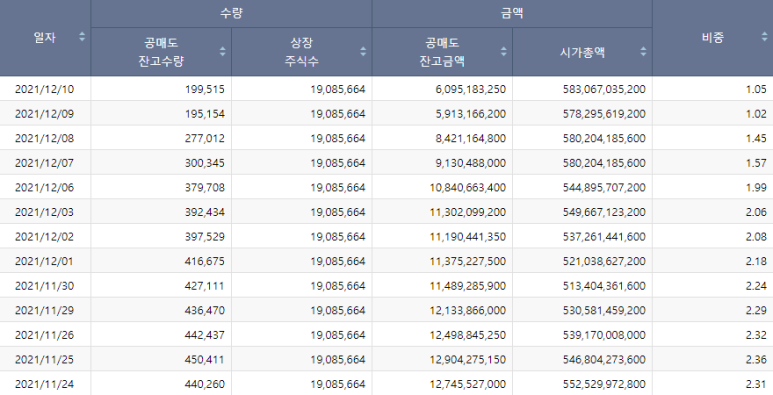Click ratio value 2.31
Image resolution: width=773 pixels, height=395 pixels.
click(x=756, y=384)
